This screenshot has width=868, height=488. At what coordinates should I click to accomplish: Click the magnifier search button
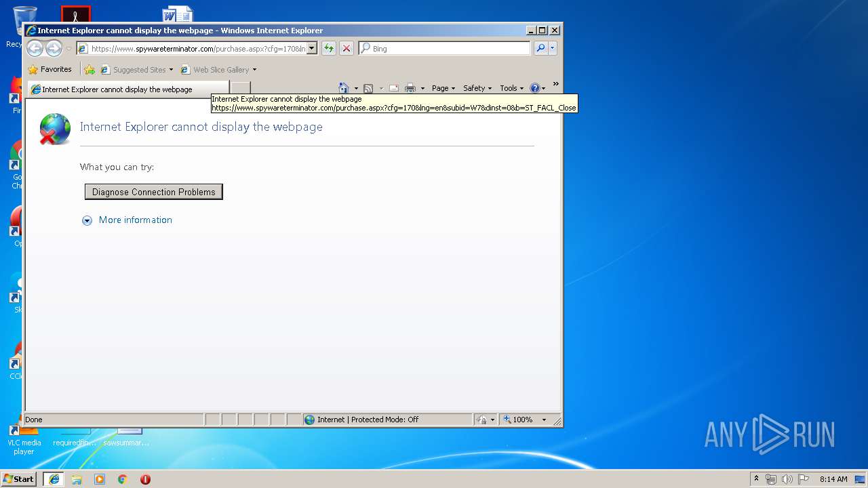coord(540,48)
